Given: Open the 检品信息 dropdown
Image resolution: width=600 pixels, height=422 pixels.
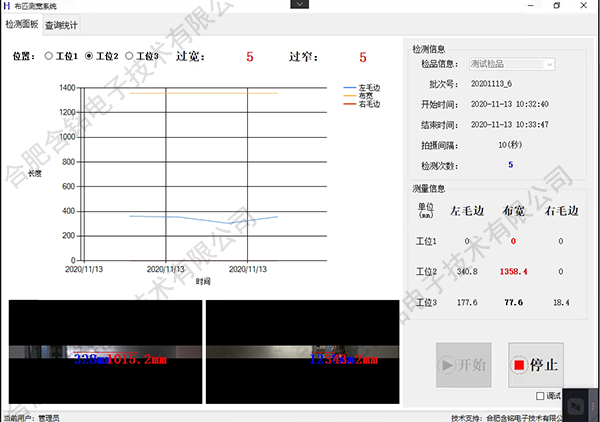Looking at the screenshot, I should pos(548,64).
